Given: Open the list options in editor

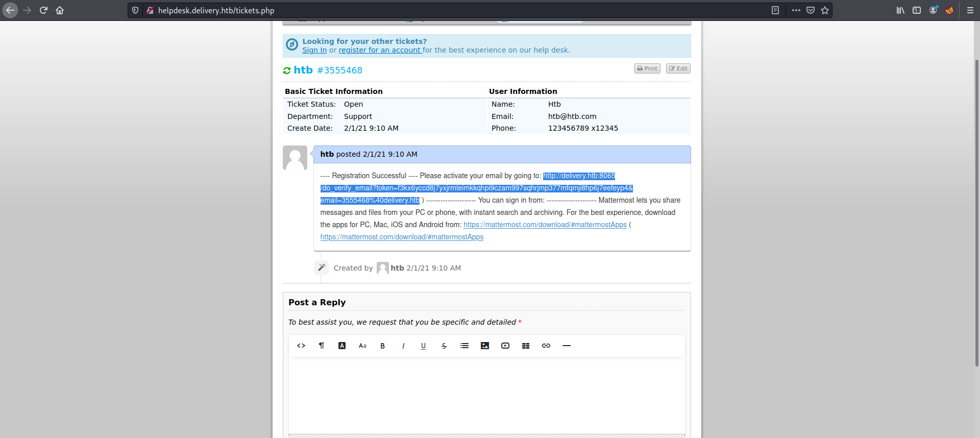Looking at the screenshot, I should (464, 346).
